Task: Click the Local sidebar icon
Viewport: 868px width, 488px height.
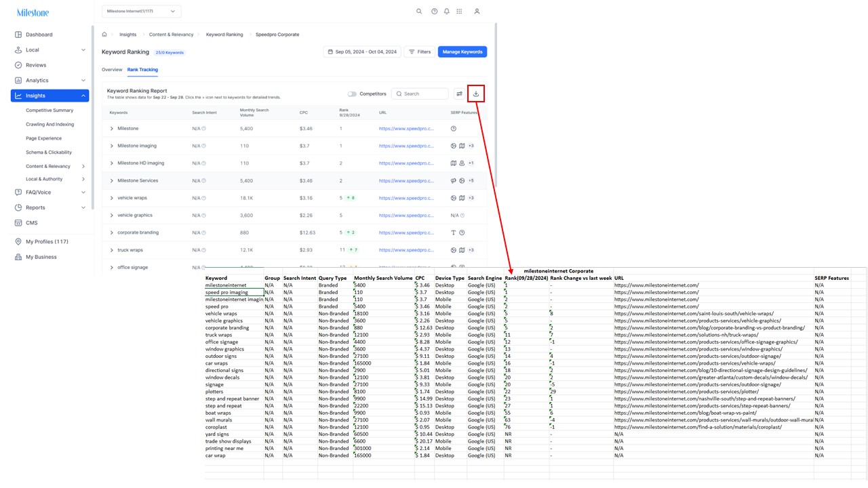Action: point(18,50)
